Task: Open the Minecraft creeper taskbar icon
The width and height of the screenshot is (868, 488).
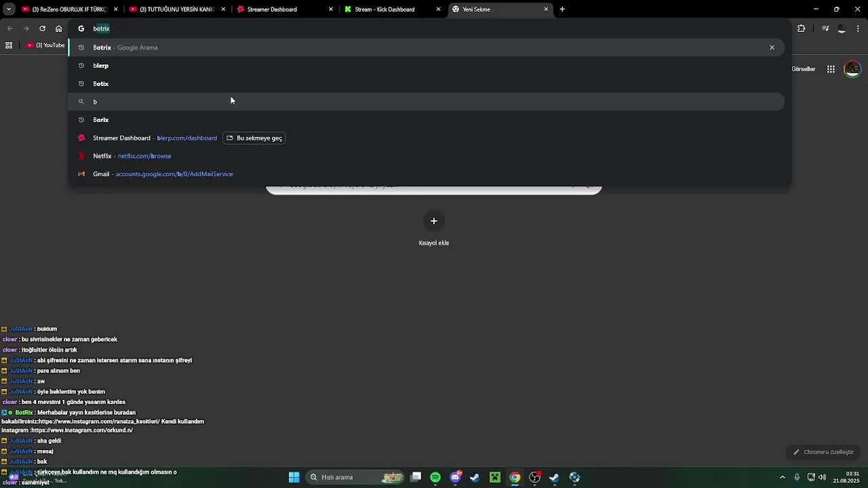Action: 495,477
